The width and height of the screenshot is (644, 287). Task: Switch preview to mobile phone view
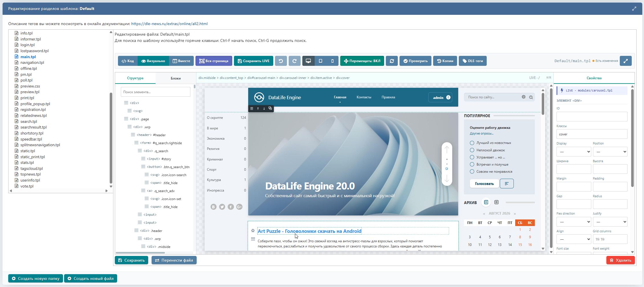(332, 61)
